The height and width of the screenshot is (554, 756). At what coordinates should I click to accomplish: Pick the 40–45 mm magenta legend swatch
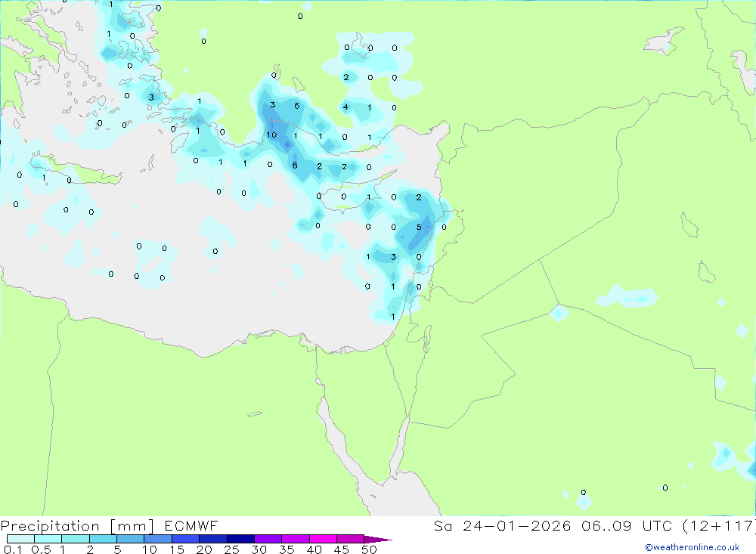tap(323, 539)
